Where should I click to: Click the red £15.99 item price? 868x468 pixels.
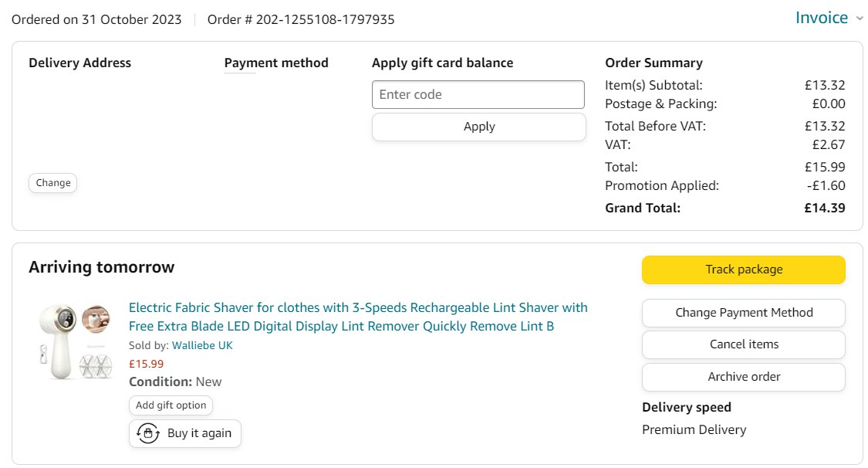pos(146,364)
